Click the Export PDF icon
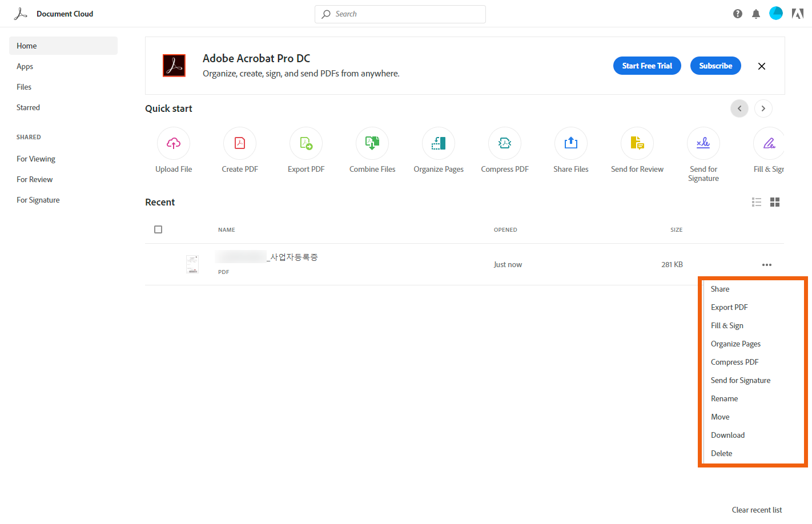Viewport: 812px width, 524px height. point(306,143)
